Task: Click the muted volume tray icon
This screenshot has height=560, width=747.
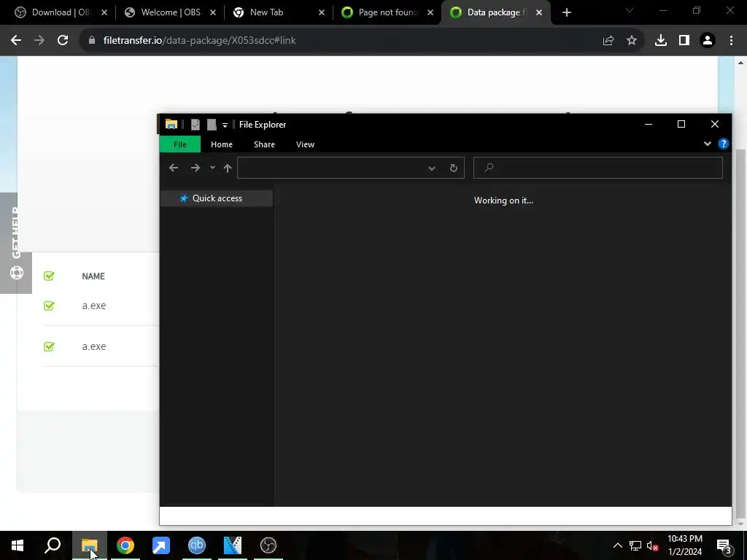Action: [x=653, y=545]
